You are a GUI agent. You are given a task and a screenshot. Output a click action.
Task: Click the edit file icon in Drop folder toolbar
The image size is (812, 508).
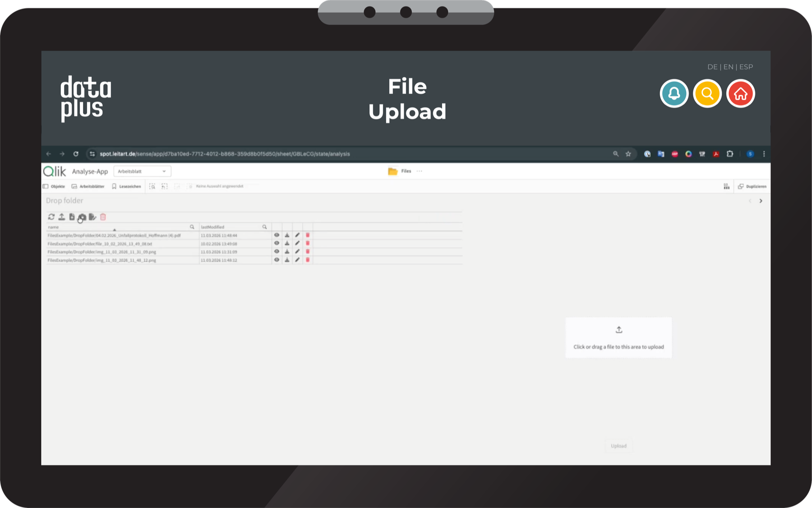pyautogui.click(x=92, y=217)
